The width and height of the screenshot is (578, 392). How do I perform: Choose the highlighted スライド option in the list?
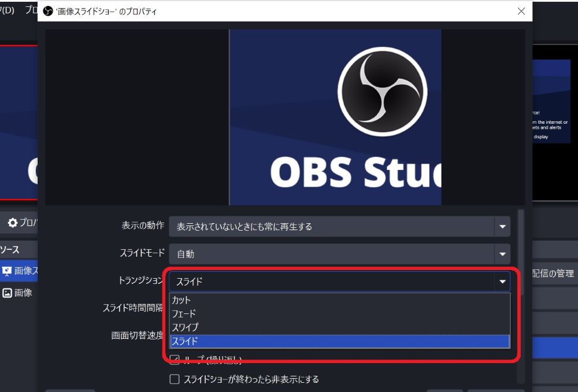pos(339,341)
